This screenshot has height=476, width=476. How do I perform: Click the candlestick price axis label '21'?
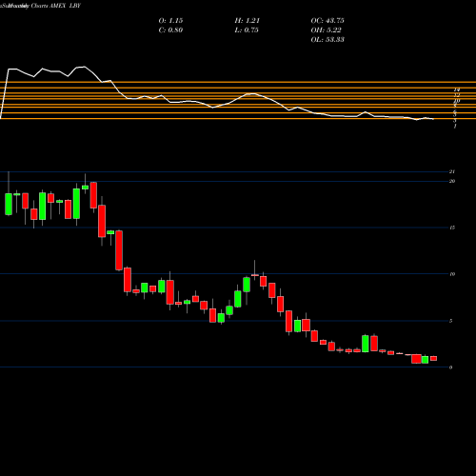[452, 171]
